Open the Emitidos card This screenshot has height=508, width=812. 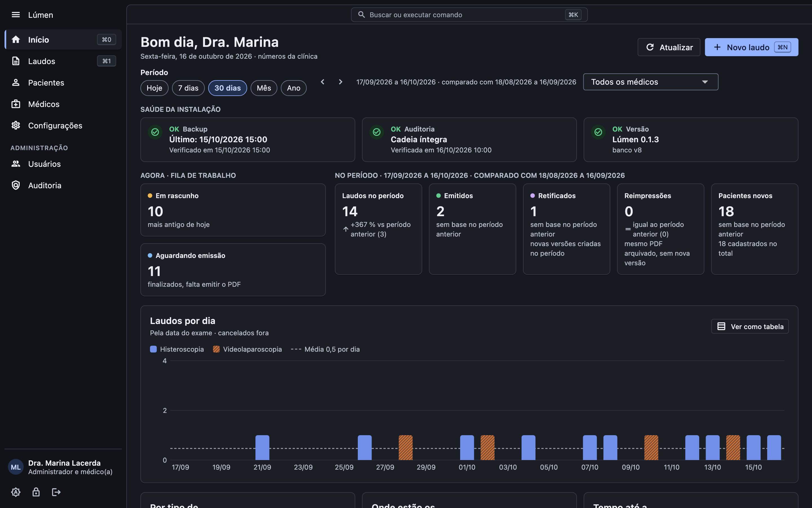473,229
